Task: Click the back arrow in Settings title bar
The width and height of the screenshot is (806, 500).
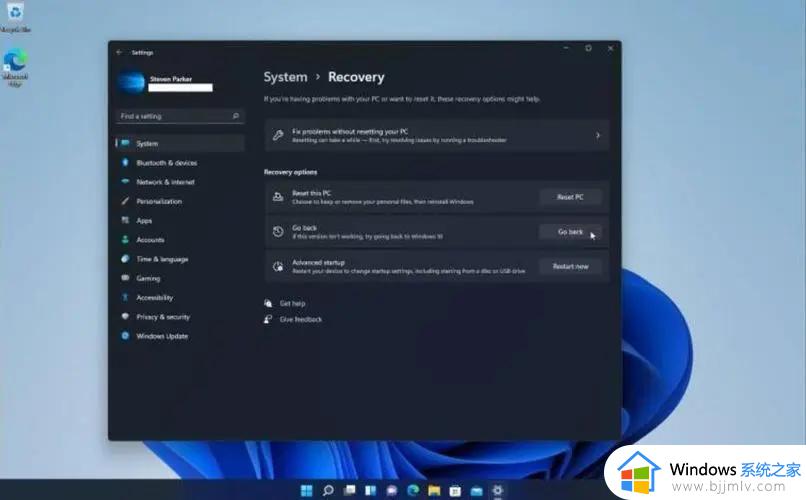Action: point(119,52)
